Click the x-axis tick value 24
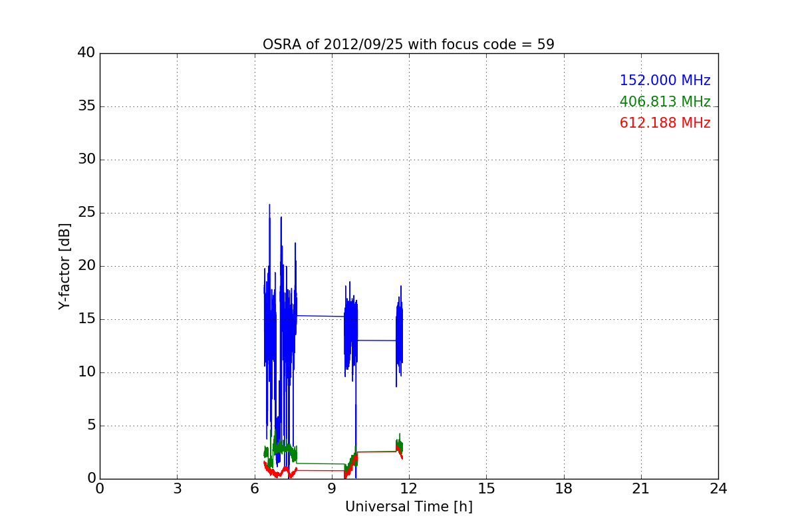 click(718, 489)
